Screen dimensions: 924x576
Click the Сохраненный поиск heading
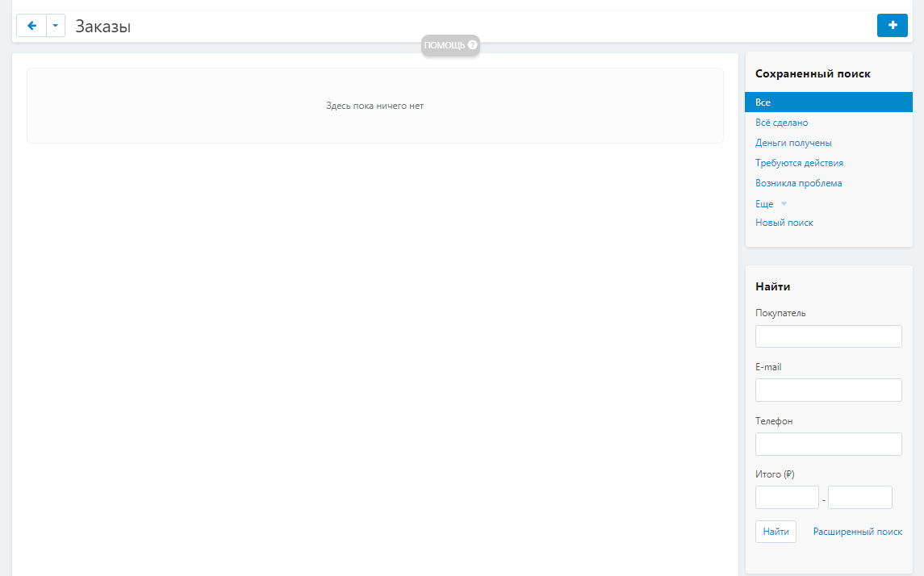click(813, 73)
